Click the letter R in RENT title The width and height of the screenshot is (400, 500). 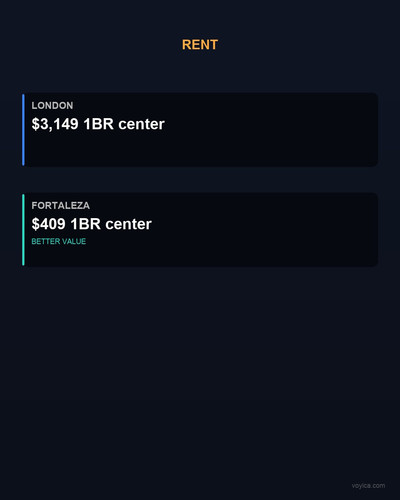[186, 45]
